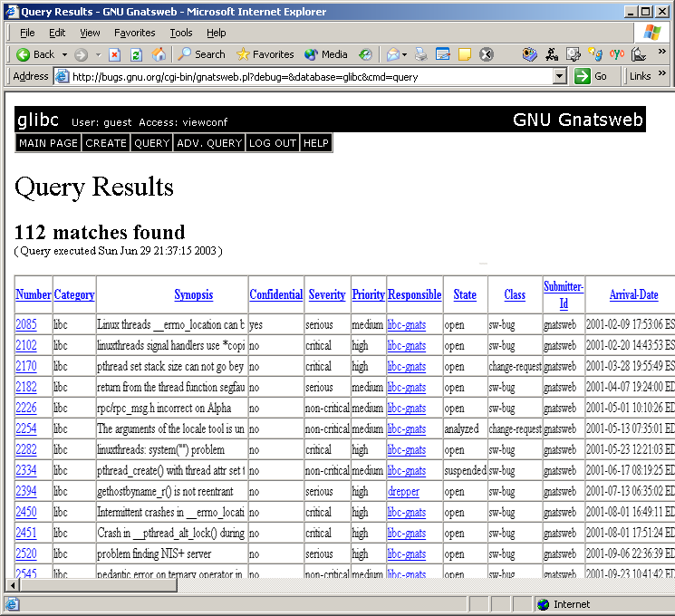Sort by Arrival-Date column header

tap(633, 295)
